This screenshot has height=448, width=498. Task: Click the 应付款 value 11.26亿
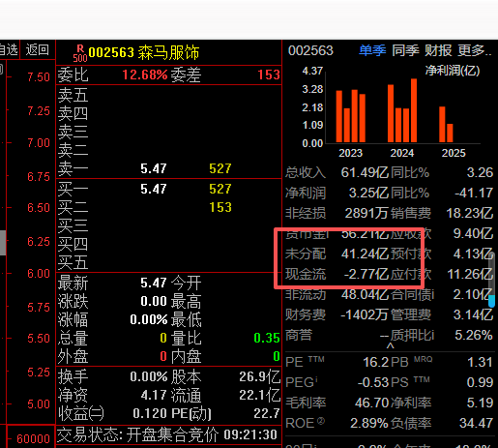(x=470, y=274)
